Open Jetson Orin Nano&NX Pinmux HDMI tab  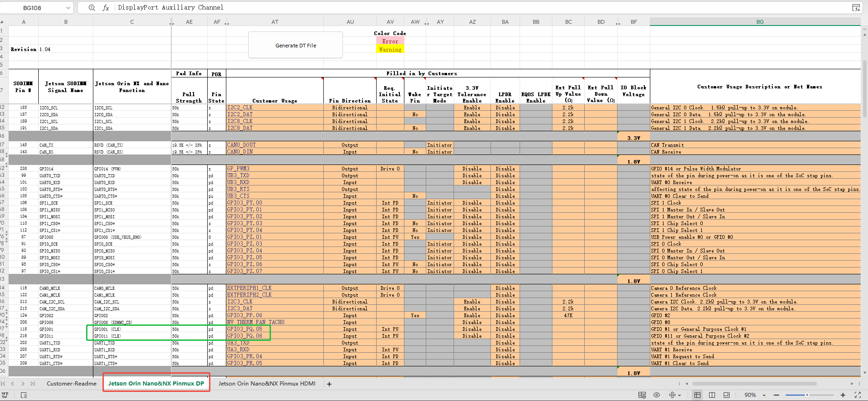click(267, 384)
